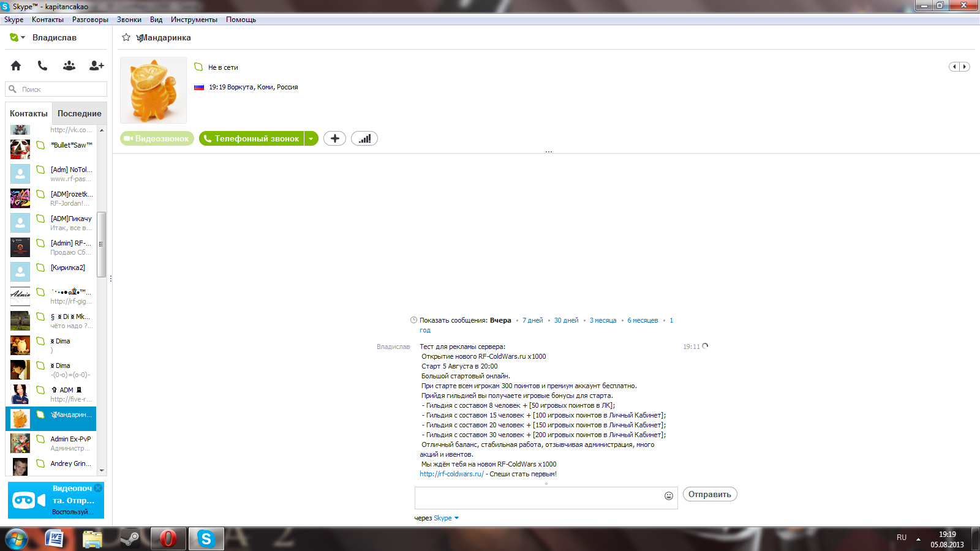Image resolution: width=980 pixels, height=551 pixels.
Task: Click the Admin Ex-PvP avatar
Action: pyautogui.click(x=20, y=443)
